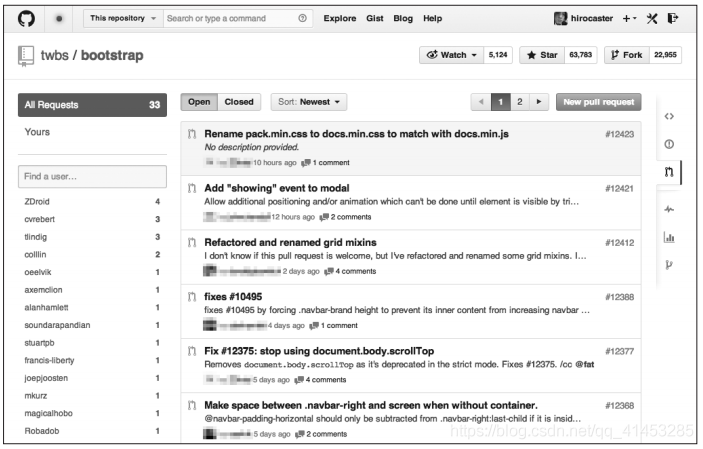The width and height of the screenshot is (703, 449).
Task: Open Fix #12375 scrollTop pull request
Action: pos(319,351)
